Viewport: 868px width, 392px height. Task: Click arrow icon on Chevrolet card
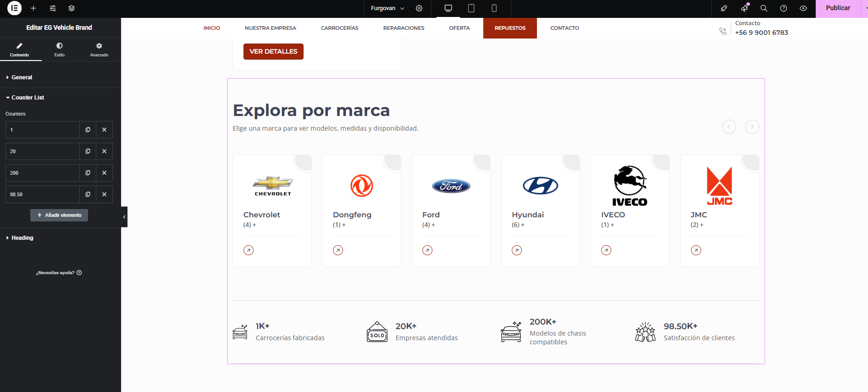point(249,250)
